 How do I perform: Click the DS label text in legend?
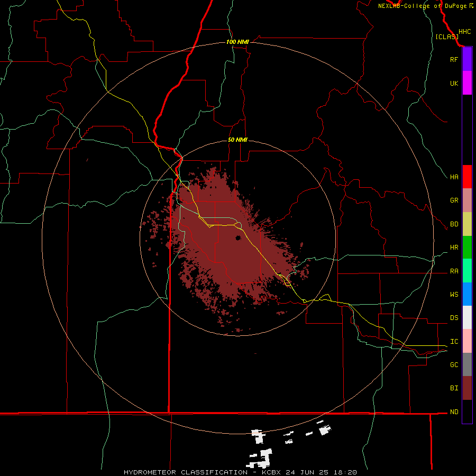pos(454,317)
